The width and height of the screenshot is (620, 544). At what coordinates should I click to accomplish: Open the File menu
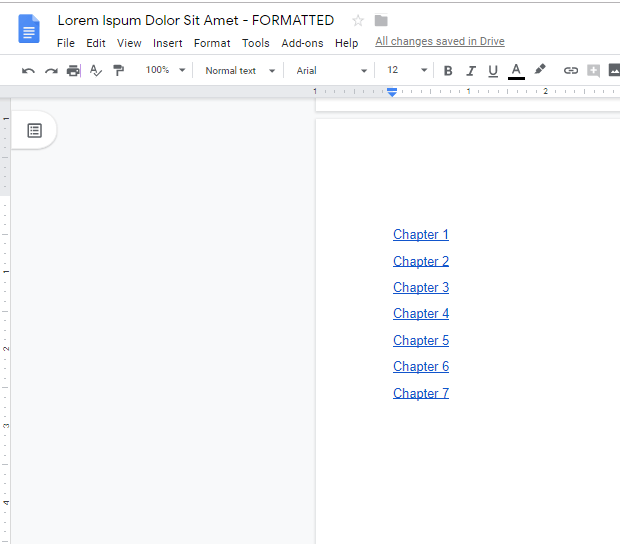(66, 43)
